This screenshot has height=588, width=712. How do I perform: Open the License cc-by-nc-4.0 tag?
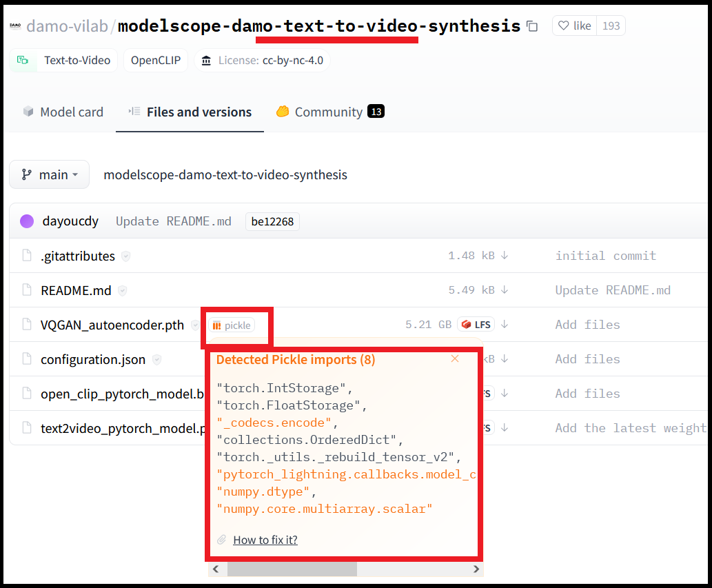coord(262,61)
